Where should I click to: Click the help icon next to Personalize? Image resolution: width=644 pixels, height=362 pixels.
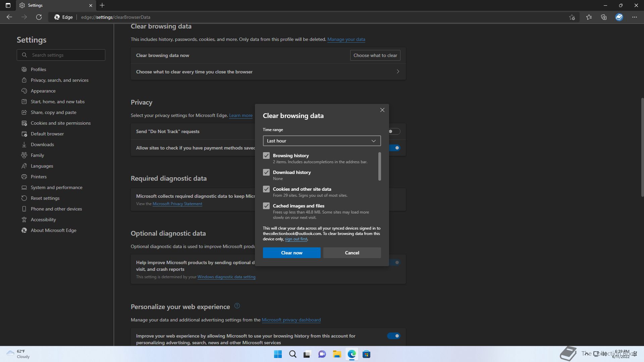[x=237, y=306]
